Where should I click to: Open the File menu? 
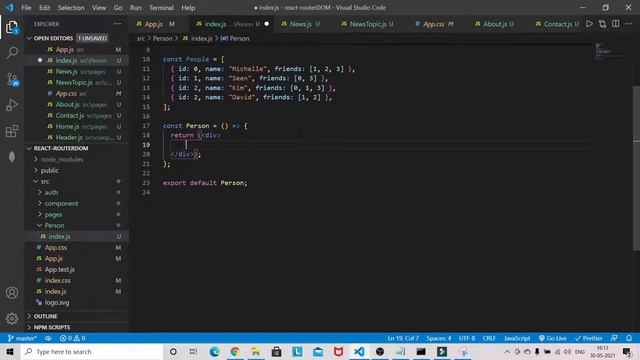[x=26, y=7]
